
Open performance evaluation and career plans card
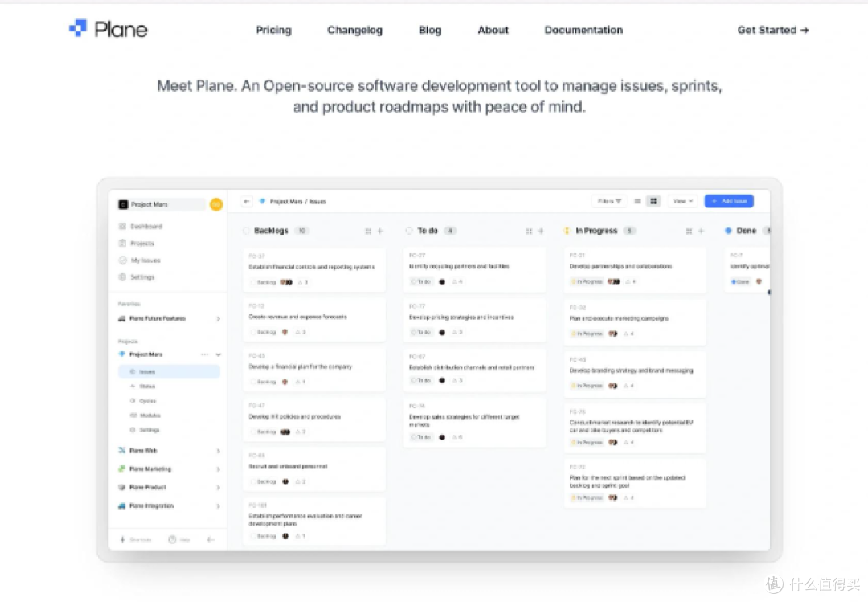coord(314,521)
